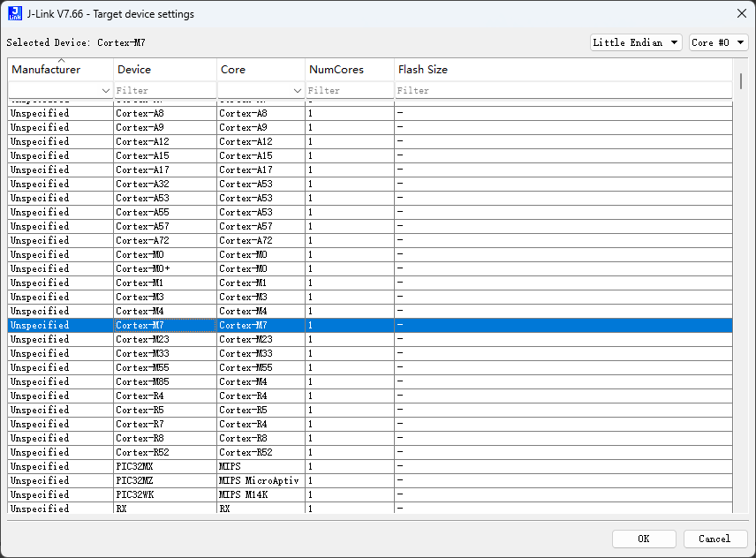Open the Little Endian dropdown
This screenshot has height=558, width=756.
tap(636, 42)
